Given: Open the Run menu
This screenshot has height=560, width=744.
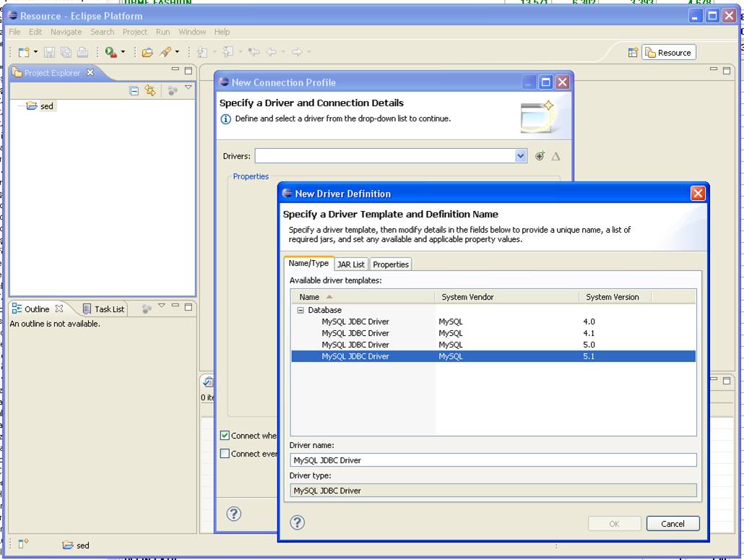Looking at the screenshot, I should click(x=163, y=32).
